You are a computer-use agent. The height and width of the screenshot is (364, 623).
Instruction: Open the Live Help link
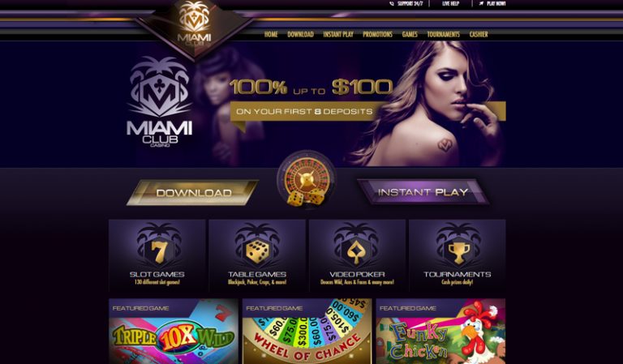450,3
